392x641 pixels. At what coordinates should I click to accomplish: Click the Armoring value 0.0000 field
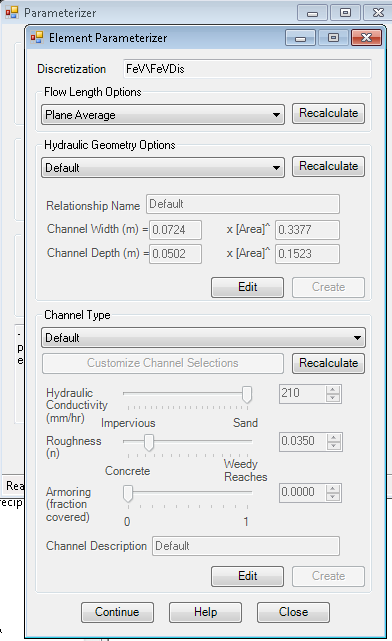pyautogui.click(x=303, y=493)
